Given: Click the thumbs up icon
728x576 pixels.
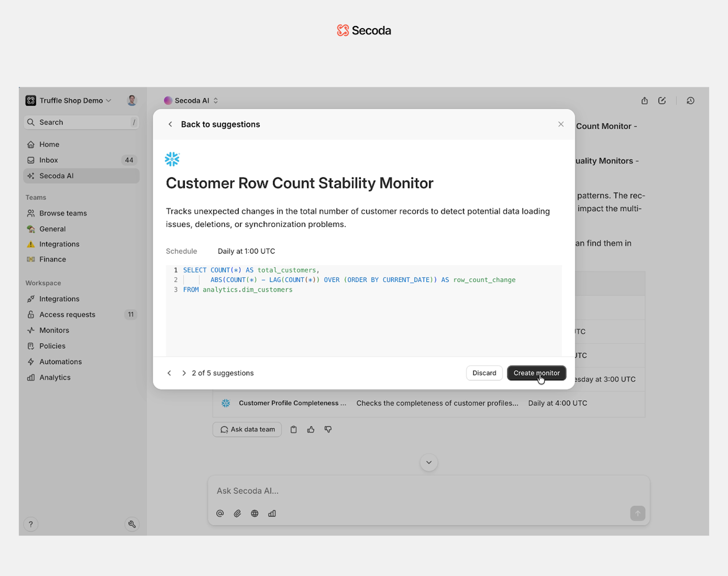Looking at the screenshot, I should [x=311, y=429].
